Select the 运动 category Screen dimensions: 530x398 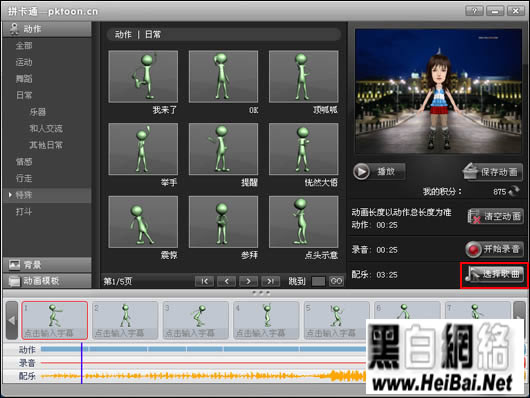pyautogui.click(x=24, y=62)
